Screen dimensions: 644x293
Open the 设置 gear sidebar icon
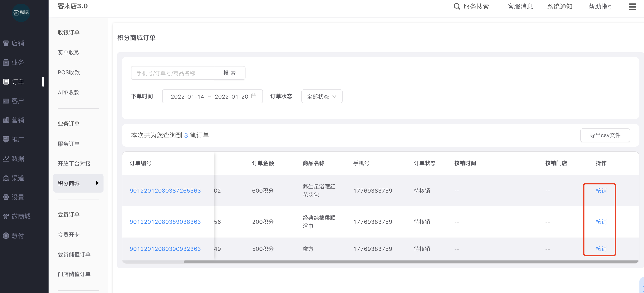click(6, 197)
